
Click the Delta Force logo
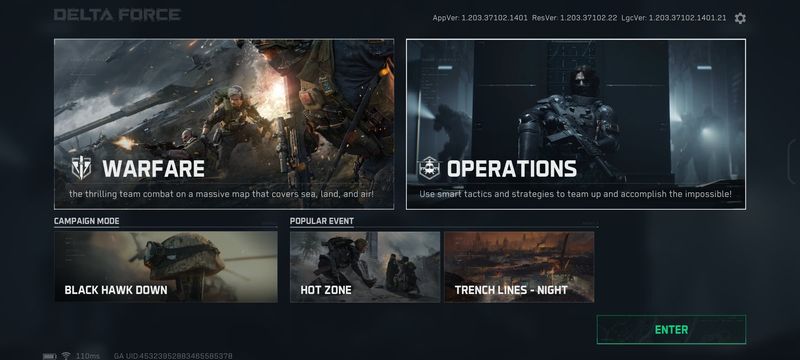(117, 15)
